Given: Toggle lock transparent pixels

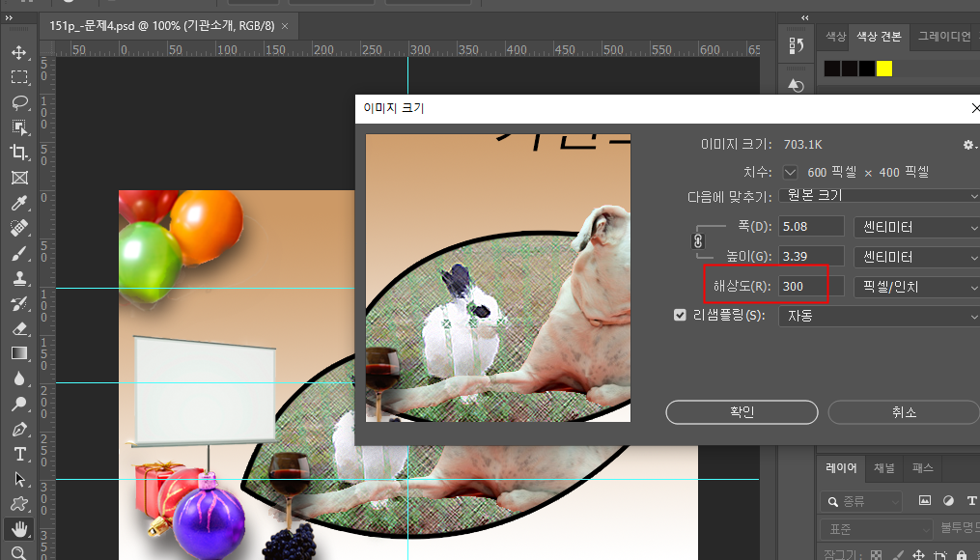Looking at the screenshot, I should [877, 555].
